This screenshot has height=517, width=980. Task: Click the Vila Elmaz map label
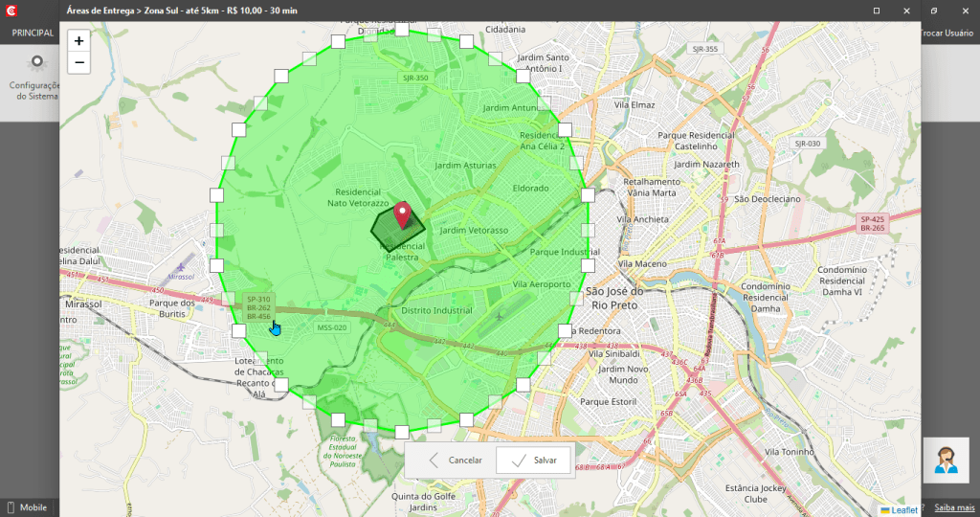[635, 105]
